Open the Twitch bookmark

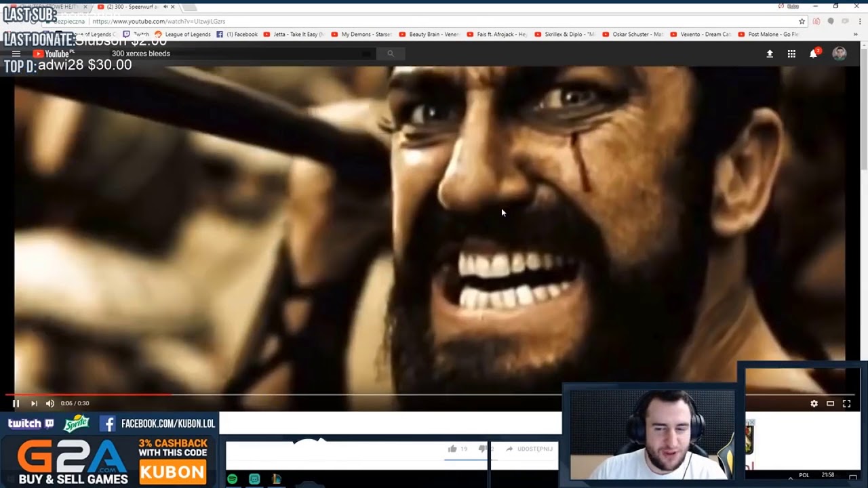point(136,34)
